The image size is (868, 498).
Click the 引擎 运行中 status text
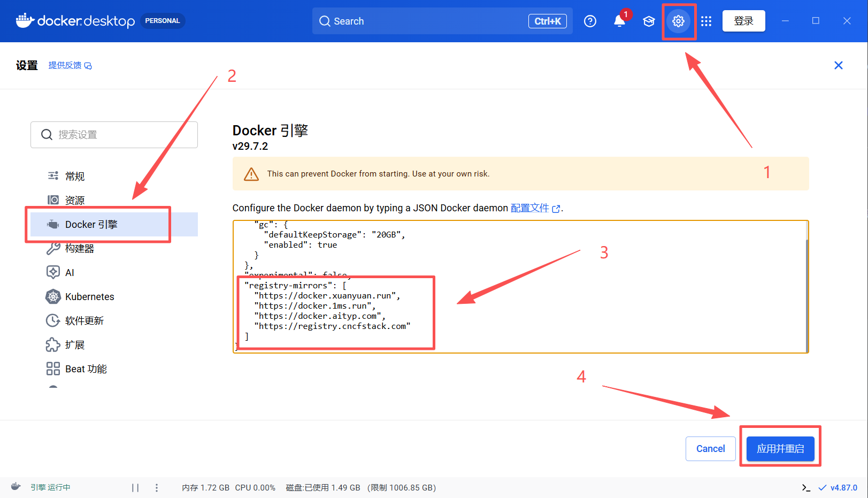tap(50, 487)
